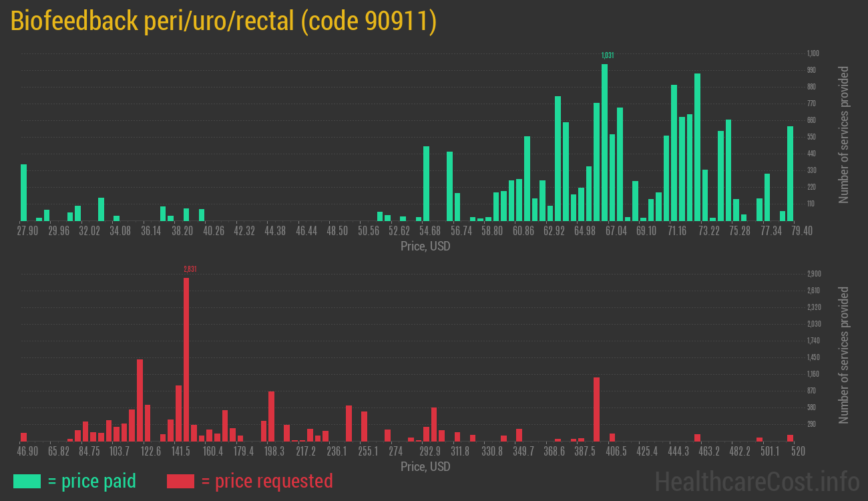Click the 27.90 price axis label

[x=27, y=229]
